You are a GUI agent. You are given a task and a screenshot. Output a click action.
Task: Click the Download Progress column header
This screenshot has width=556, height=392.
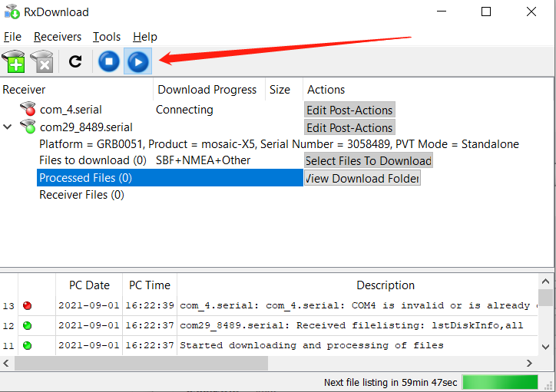(209, 90)
